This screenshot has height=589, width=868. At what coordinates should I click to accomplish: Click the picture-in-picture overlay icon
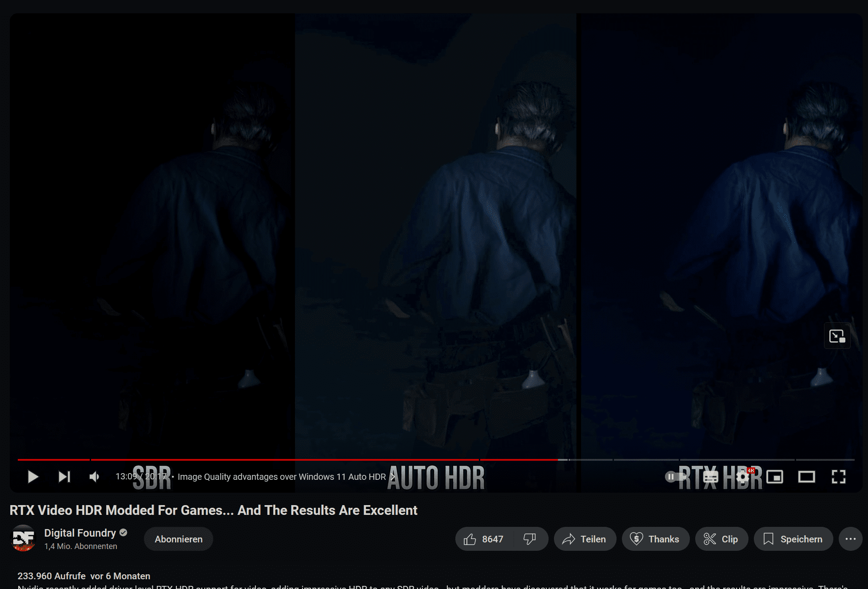pyautogui.click(x=837, y=336)
